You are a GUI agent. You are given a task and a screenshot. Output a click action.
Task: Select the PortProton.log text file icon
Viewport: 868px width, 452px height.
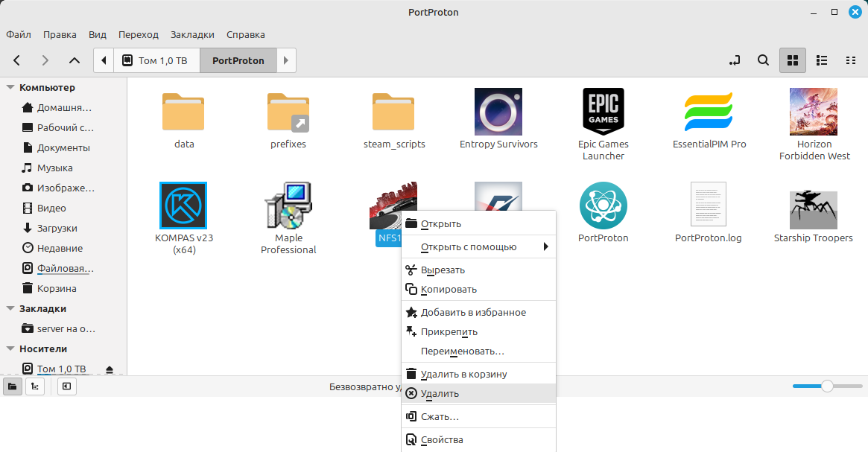point(709,205)
